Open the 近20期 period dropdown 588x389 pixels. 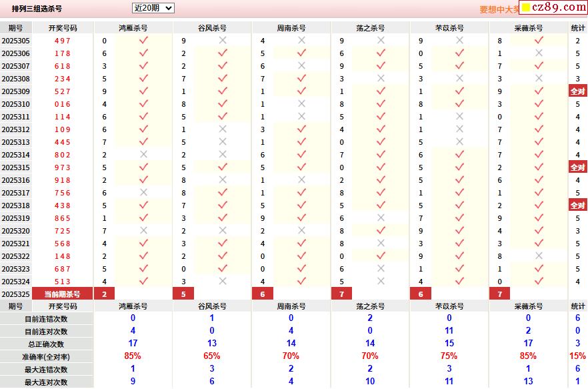153,8
